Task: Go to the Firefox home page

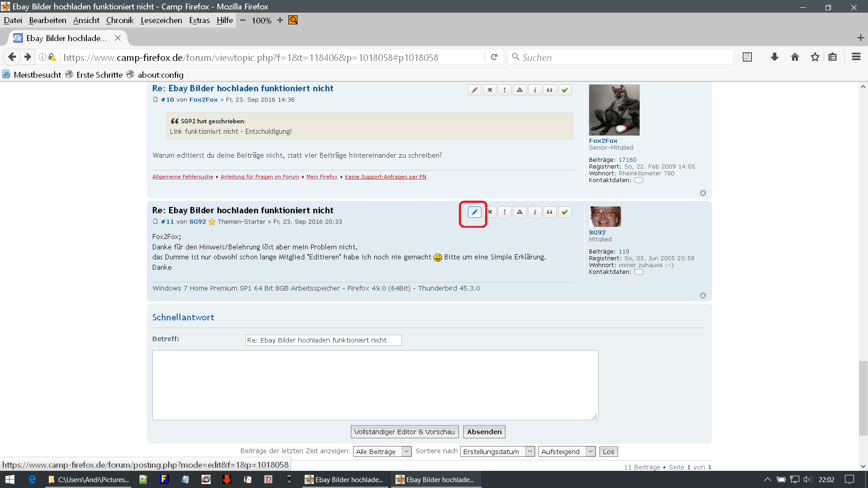Action: tap(795, 57)
